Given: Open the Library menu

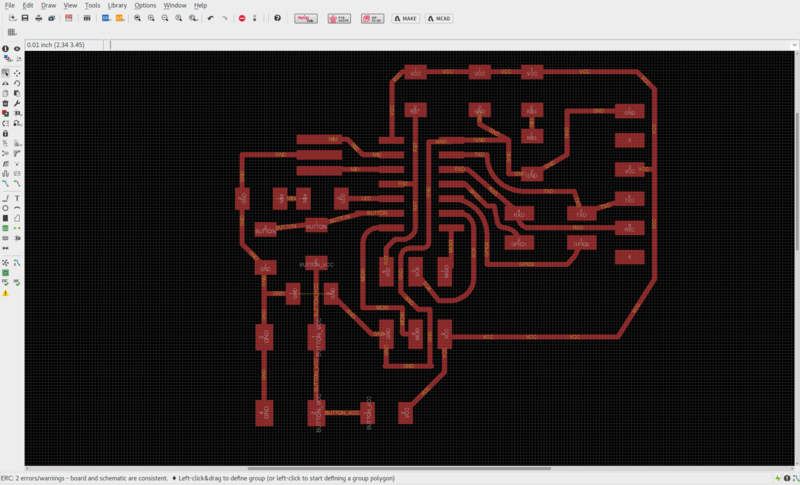Looking at the screenshot, I should [x=117, y=5].
